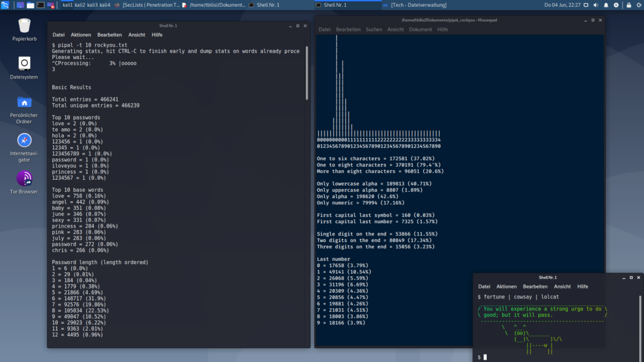Switch to the kali4 workspace

tap(104, 5)
